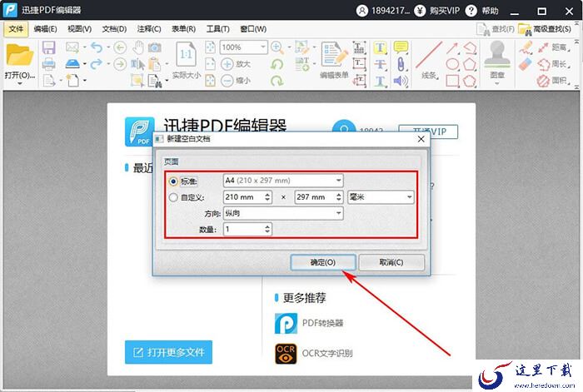
Task: Select the strikethrough text tool
Action: click(380, 64)
